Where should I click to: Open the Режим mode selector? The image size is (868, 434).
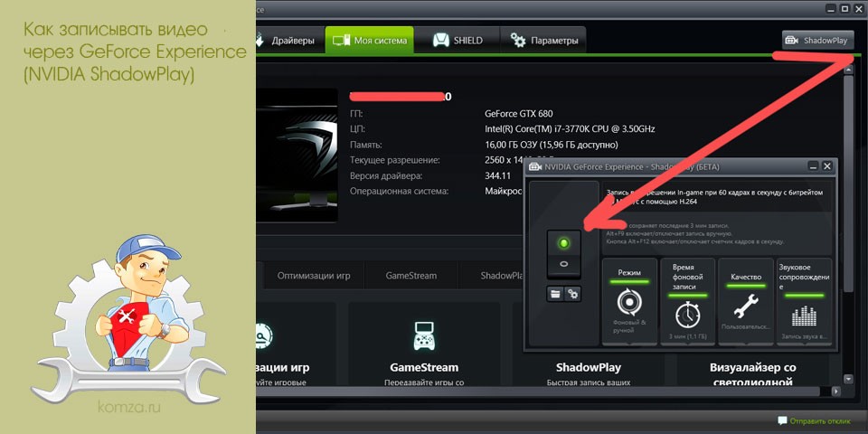[x=629, y=302]
